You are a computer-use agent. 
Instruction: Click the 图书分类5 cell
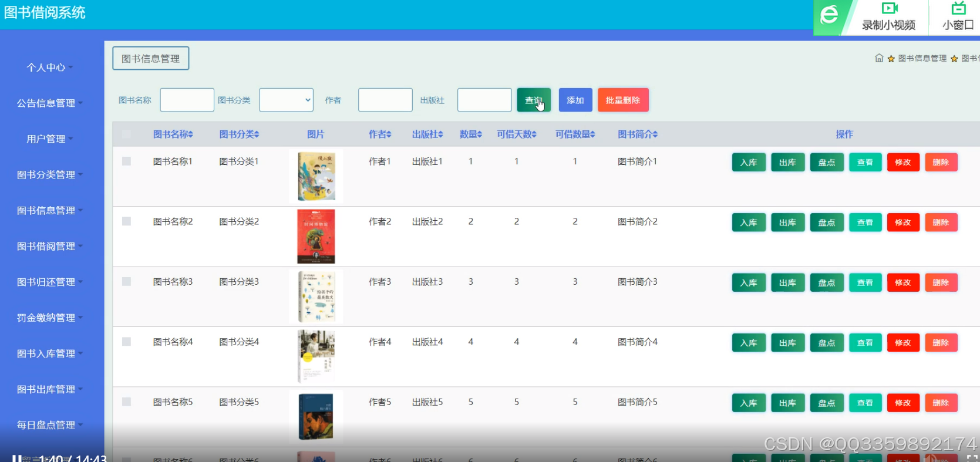click(239, 402)
